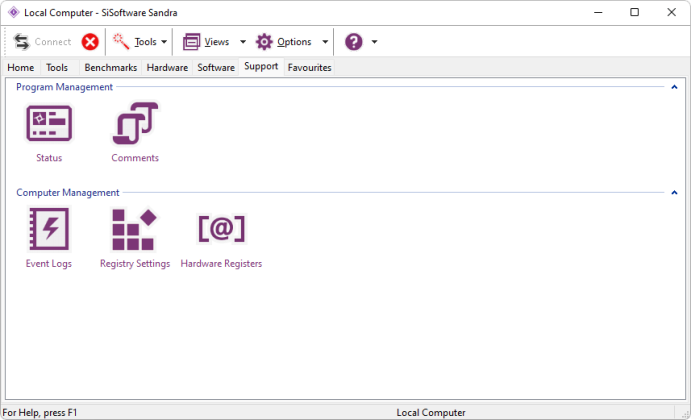Maximize the Sandra window

[x=634, y=12]
